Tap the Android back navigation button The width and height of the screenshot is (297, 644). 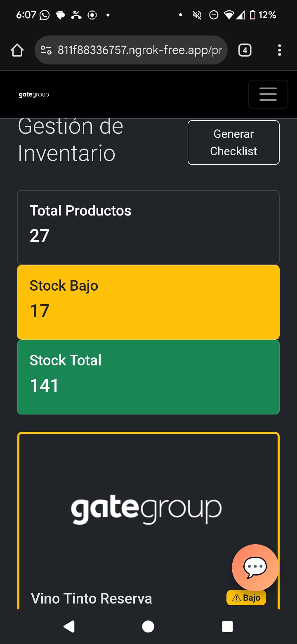(69, 626)
